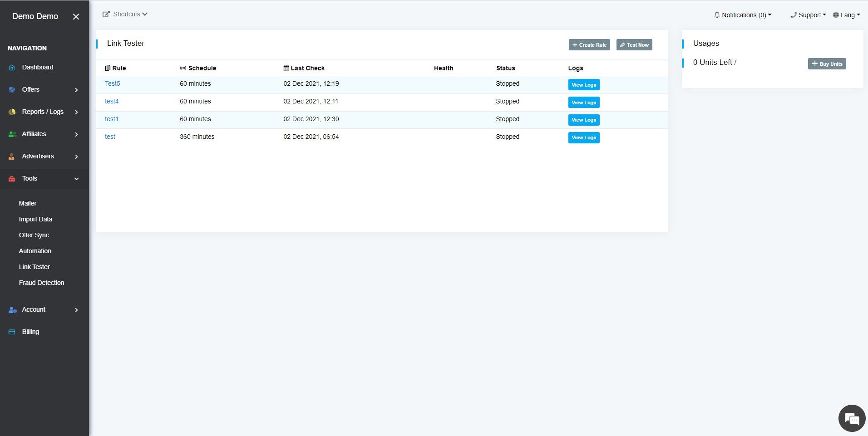Click the Tools toolbox icon

point(12,179)
